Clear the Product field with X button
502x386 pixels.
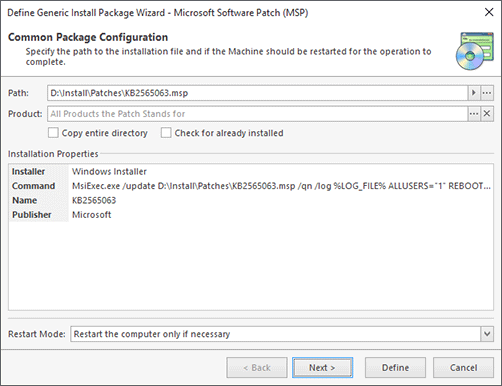(487, 114)
